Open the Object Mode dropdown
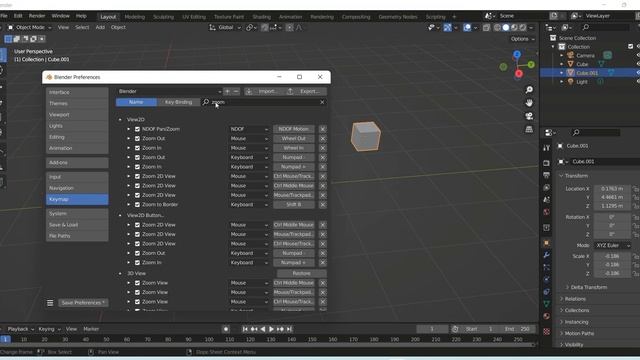Viewport: 640px width, 360px height. coord(30,27)
